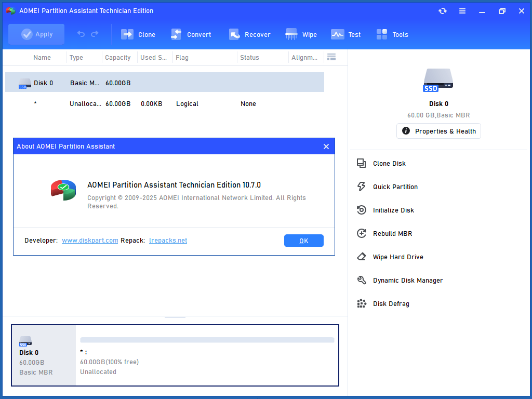Open the hamburger menu in title bar
The width and height of the screenshot is (532, 399).
pyautogui.click(x=462, y=11)
